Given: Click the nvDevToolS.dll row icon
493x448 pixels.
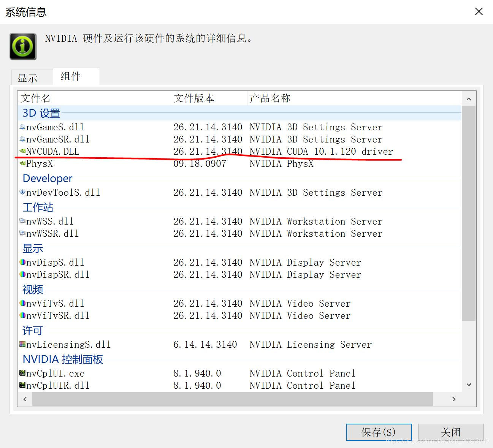Looking at the screenshot, I should 22,192.
